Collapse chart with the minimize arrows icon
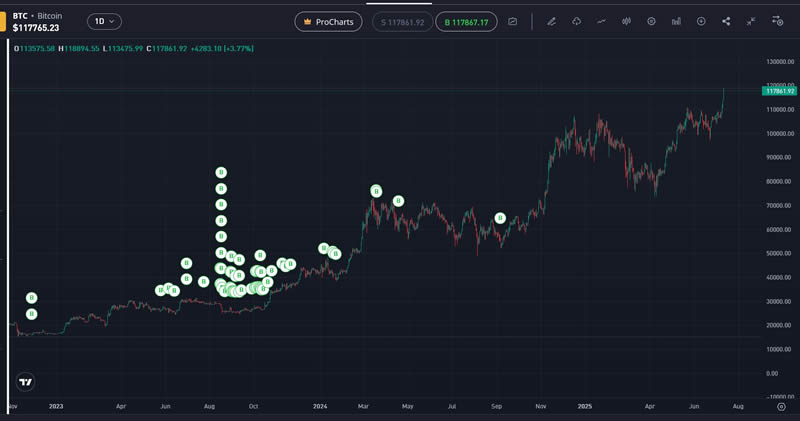 click(x=751, y=21)
